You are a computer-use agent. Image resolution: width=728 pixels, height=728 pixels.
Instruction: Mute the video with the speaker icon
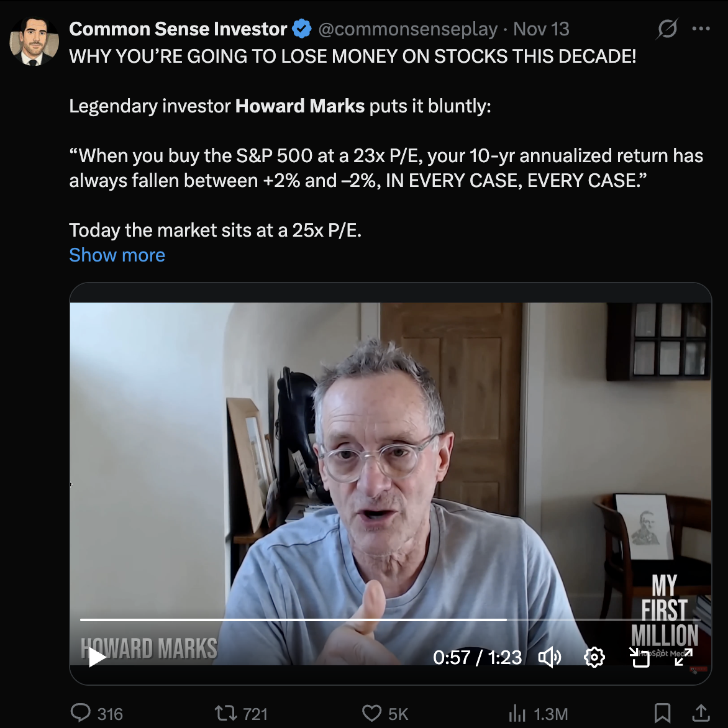tap(550, 657)
